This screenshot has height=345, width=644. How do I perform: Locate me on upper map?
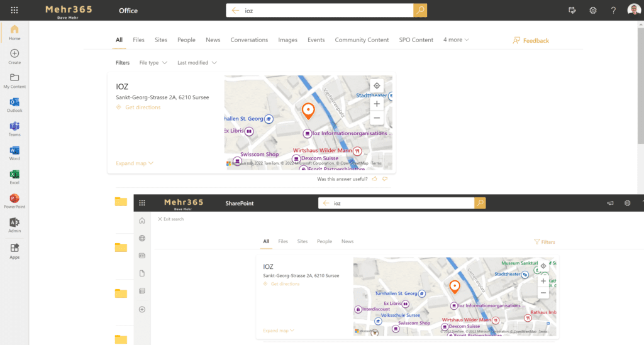[377, 85]
